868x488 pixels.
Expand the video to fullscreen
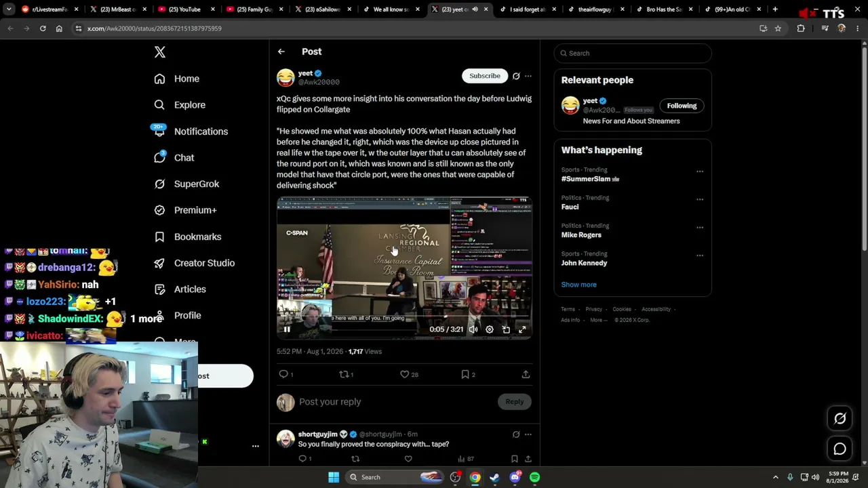[x=522, y=329]
